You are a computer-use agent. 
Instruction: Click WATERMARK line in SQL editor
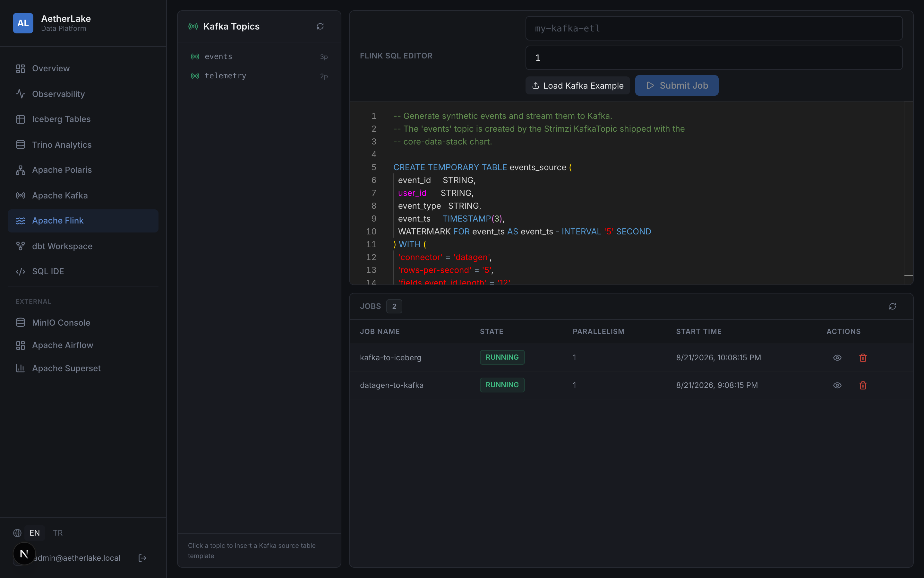click(x=524, y=232)
